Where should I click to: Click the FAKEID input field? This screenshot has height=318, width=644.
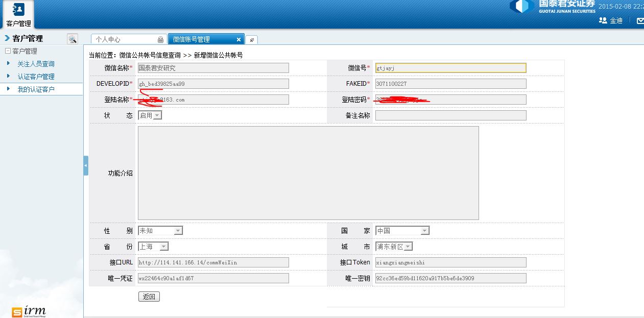pyautogui.click(x=450, y=84)
